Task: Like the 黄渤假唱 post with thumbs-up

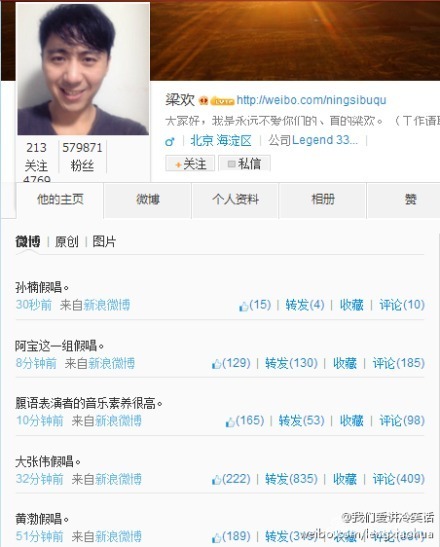Action: coord(216,537)
